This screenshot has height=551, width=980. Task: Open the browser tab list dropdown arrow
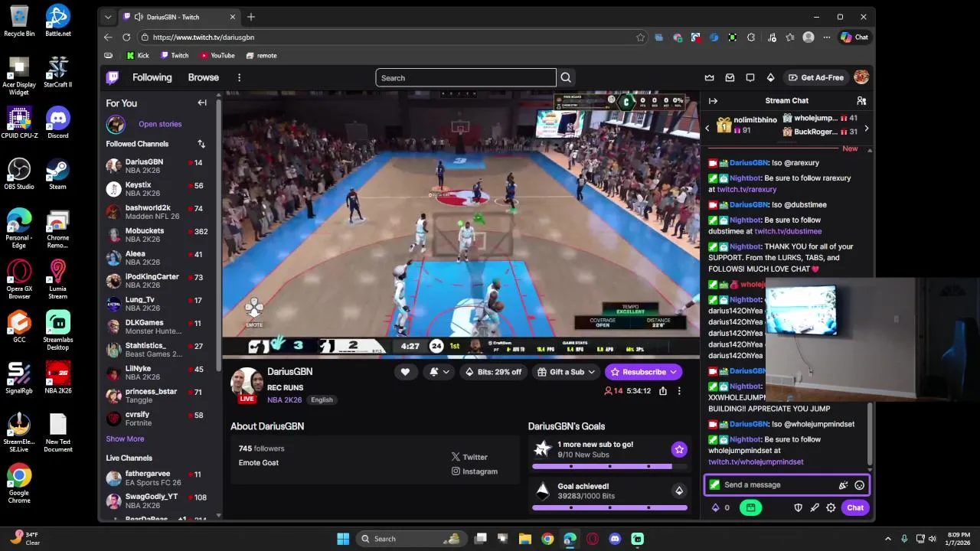pyautogui.click(x=108, y=17)
